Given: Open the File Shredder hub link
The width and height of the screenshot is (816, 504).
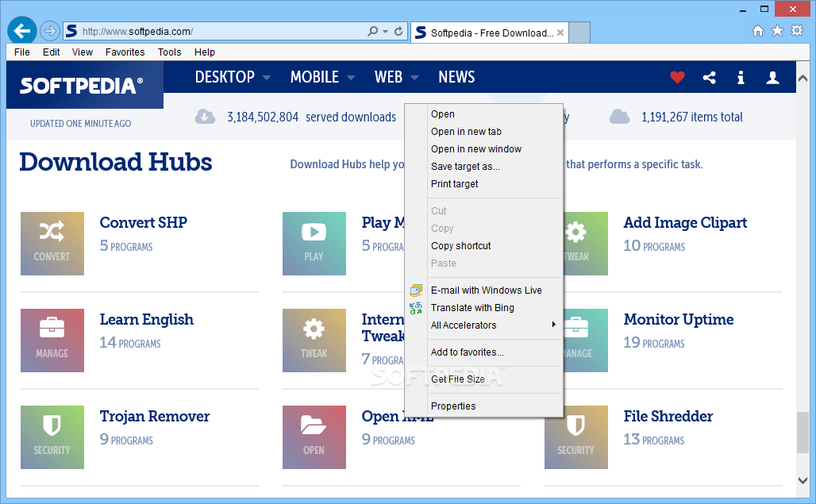Looking at the screenshot, I should click(668, 416).
